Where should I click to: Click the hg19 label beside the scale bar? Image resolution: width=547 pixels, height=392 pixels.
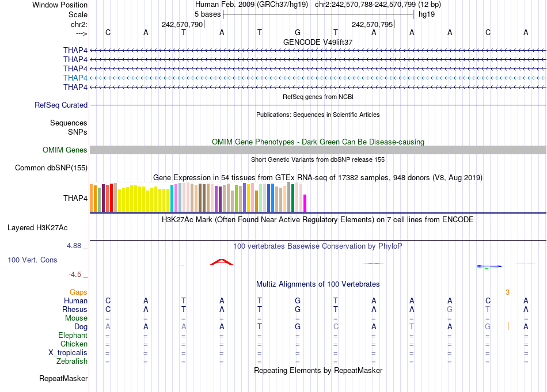click(427, 14)
